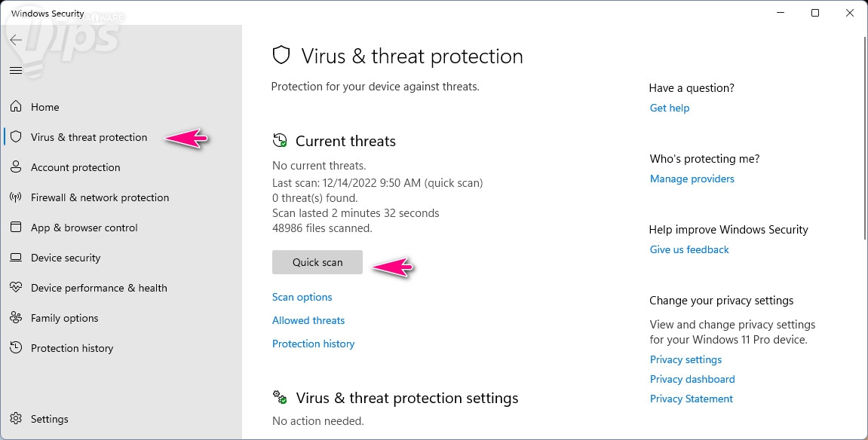Click the Device security laptop icon
This screenshot has width=868, height=440.
(16, 258)
